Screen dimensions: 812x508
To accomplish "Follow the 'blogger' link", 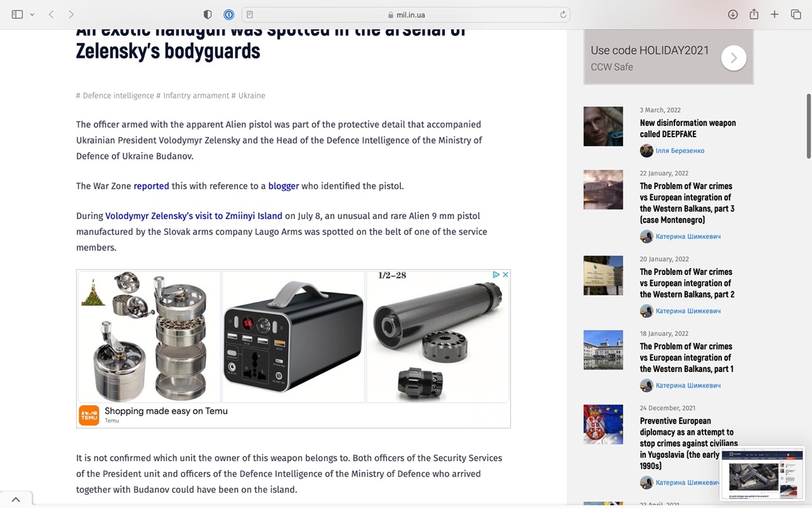I will [x=283, y=186].
